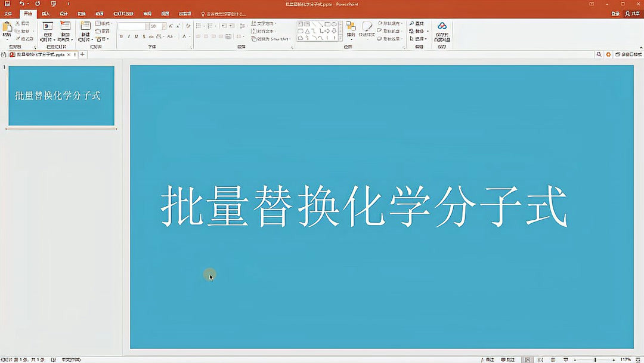Image resolution: width=644 pixels, height=363 pixels.
Task: Toggle italic formatting
Action: (x=129, y=36)
